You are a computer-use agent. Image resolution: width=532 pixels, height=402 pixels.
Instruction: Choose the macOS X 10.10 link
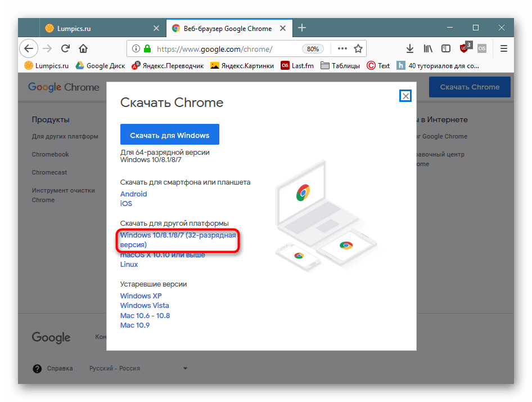click(x=163, y=255)
